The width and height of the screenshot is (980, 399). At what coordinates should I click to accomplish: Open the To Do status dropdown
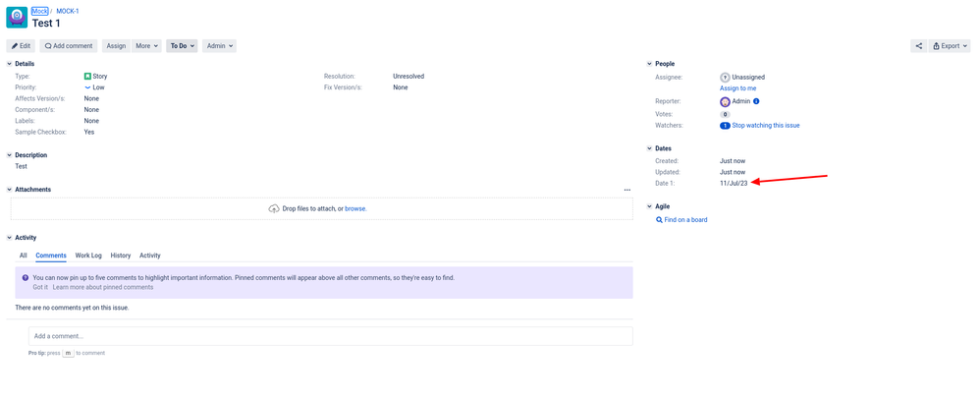182,45
